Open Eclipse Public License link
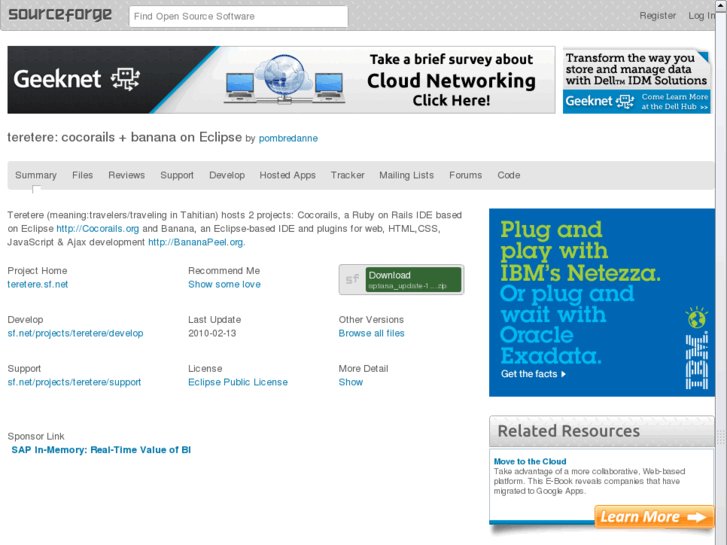This screenshot has width=727, height=545. 238,382
